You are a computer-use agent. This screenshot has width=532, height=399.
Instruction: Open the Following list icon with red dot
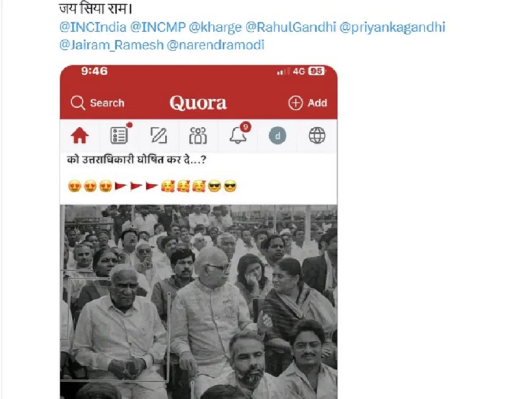pos(120,135)
